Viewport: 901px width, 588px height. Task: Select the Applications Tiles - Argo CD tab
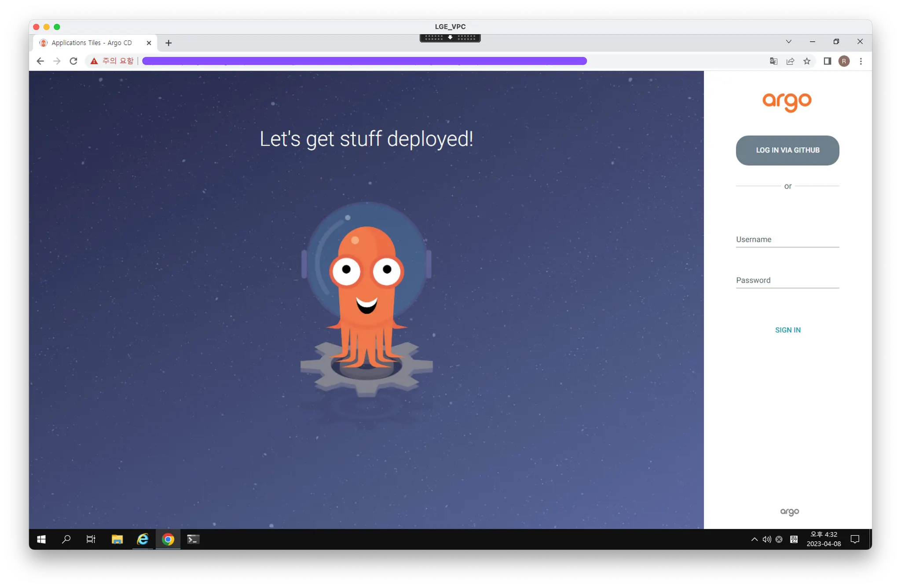coord(92,43)
